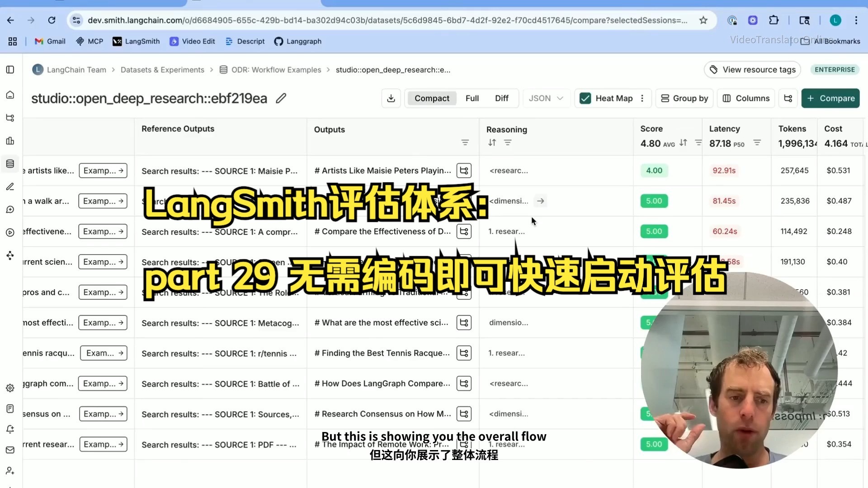Open the Chrome profile avatar

(x=835, y=20)
